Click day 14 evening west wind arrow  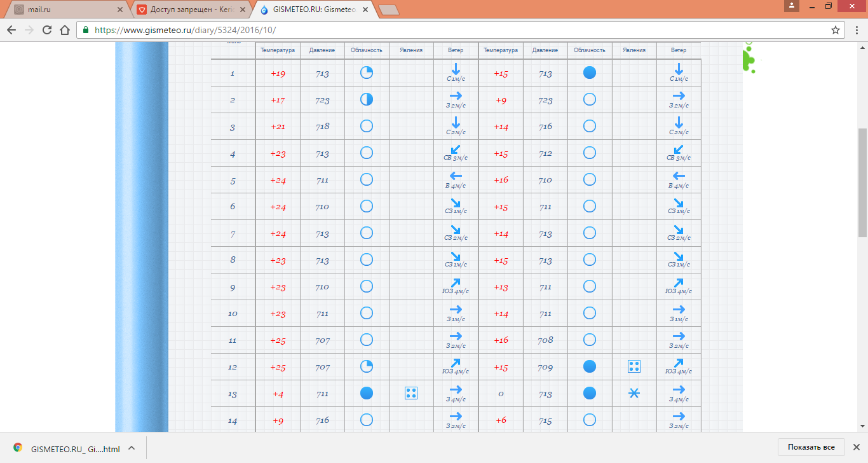(679, 416)
